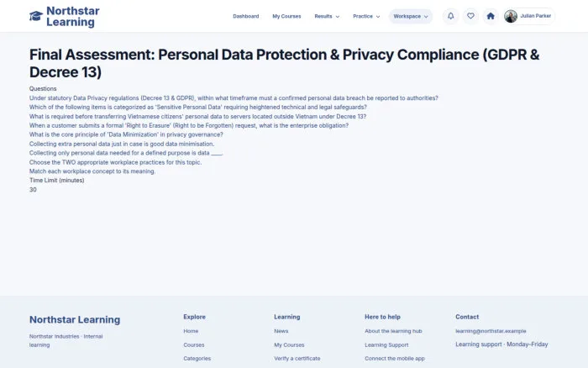Click the Here to help footer heading
This screenshot has width=588, height=368.
pos(382,317)
